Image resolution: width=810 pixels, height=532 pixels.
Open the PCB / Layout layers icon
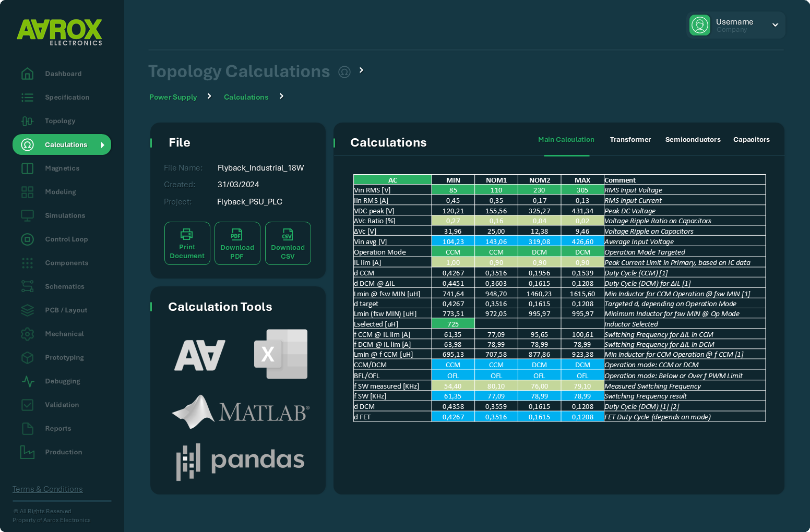tap(27, 310)
